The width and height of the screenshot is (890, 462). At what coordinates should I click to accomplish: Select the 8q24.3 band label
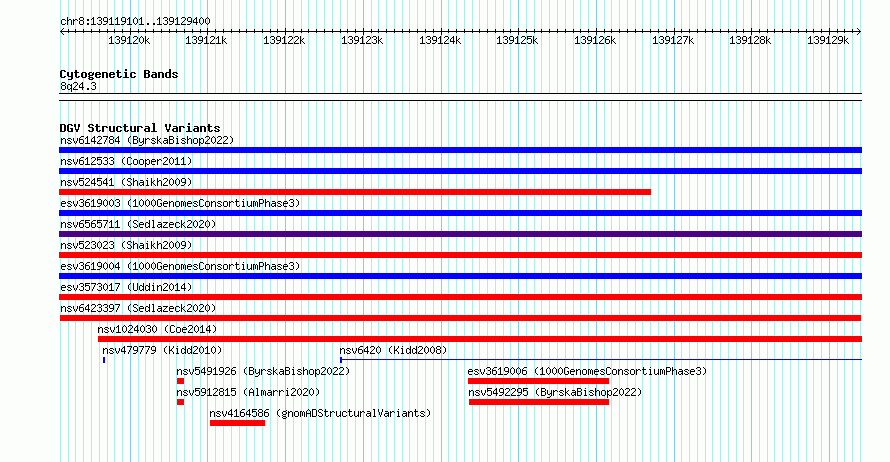point(78,86)
